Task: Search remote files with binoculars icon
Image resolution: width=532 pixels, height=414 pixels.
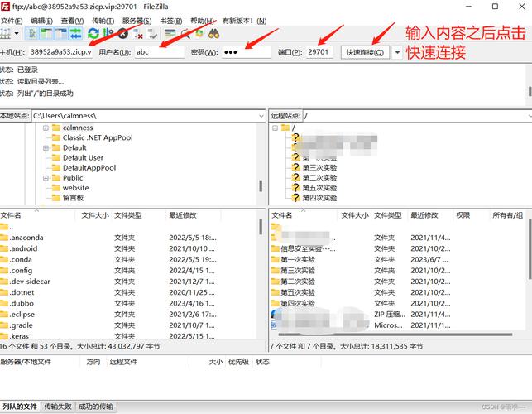Action: pos(213,33)
